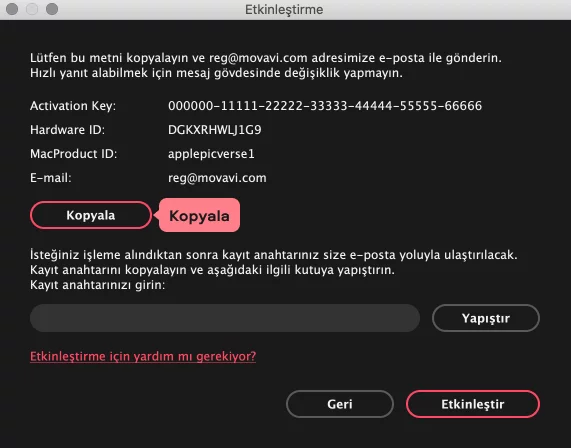571x448 pixels.
Task: Focus the registration key input field
Action: pos(225,318)
